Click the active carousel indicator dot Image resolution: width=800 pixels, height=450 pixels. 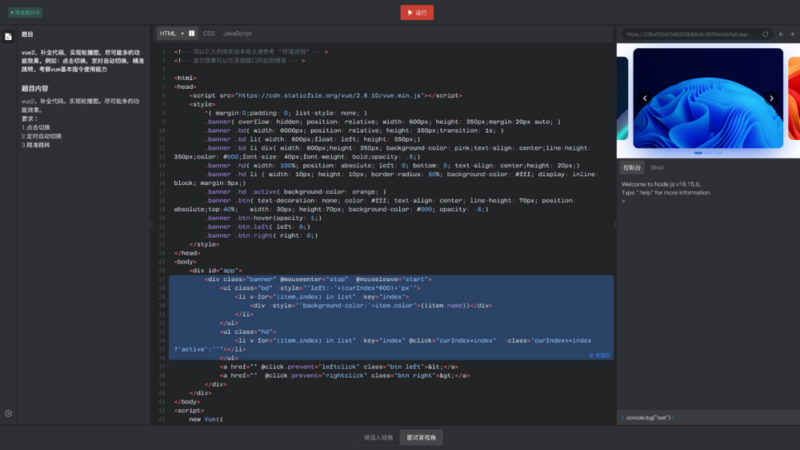(697, 153)
